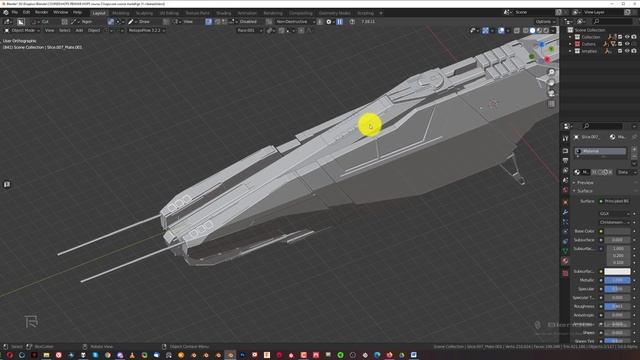Open the Window menu
Screen dimensions: 640x360
pos(60,12)
